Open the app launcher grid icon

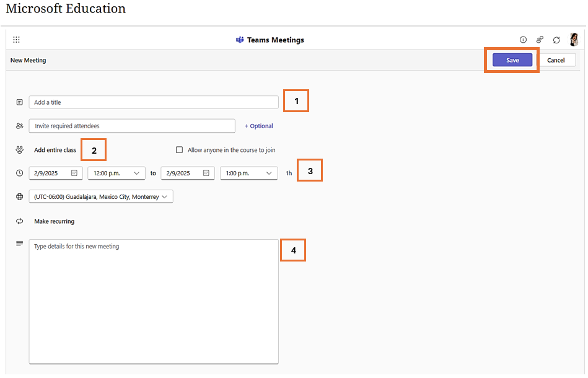16,40
